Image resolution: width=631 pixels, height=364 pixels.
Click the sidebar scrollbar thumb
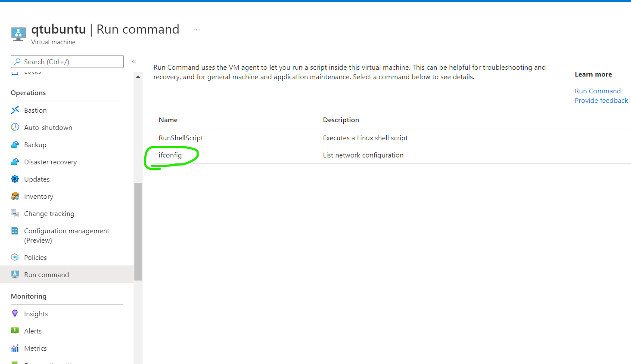[138, 231]
